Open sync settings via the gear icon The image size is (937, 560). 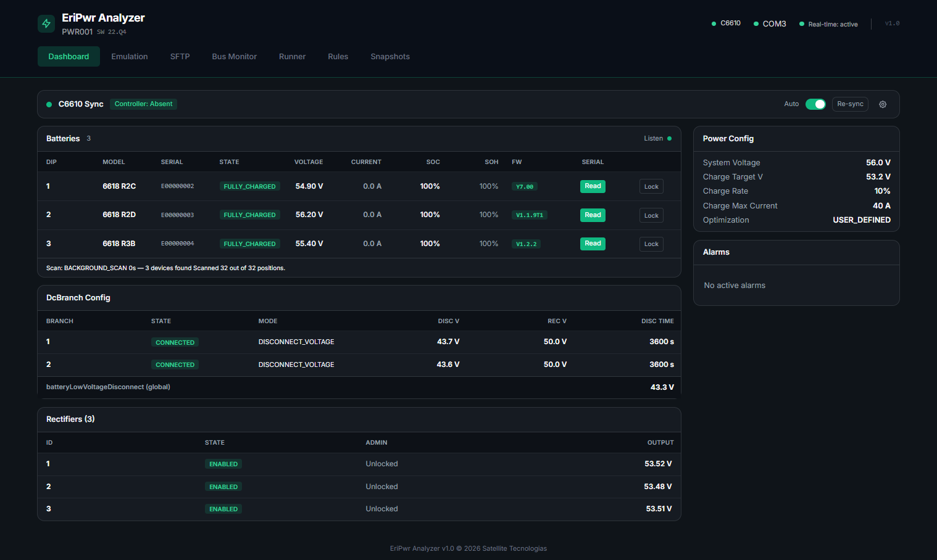883,104
